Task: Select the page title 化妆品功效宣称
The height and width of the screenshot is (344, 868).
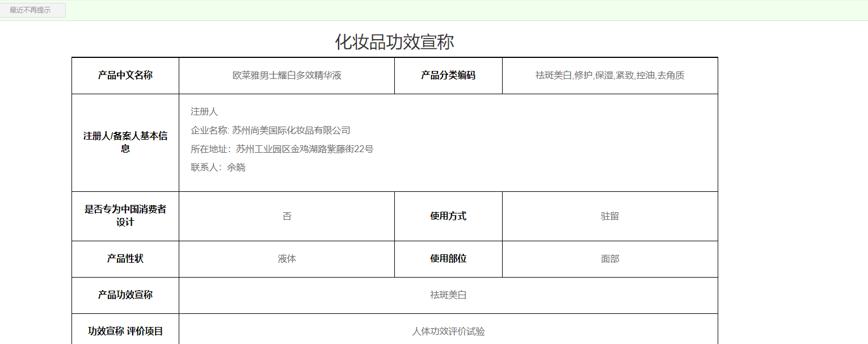Action: (x=394, y=42)
